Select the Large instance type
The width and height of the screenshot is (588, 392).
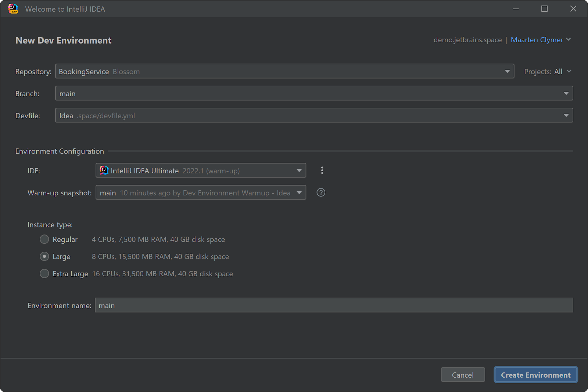pyautogui.click(x=44, y=256)
